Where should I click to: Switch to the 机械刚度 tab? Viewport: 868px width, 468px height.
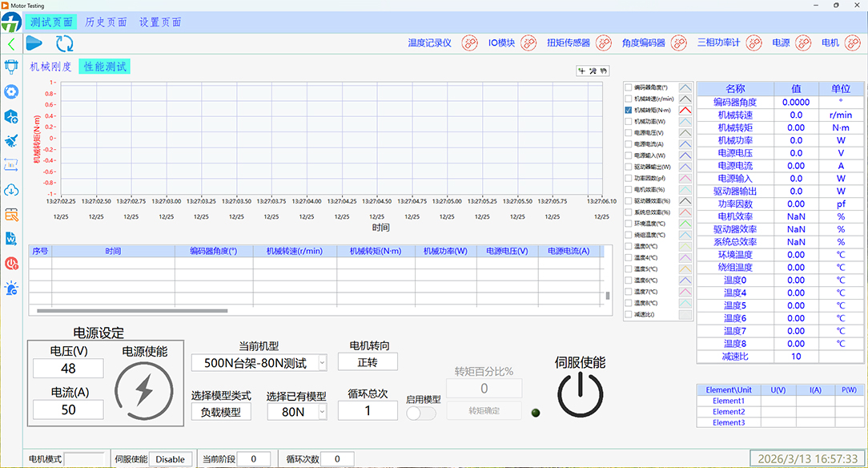[x=51, y=67]
